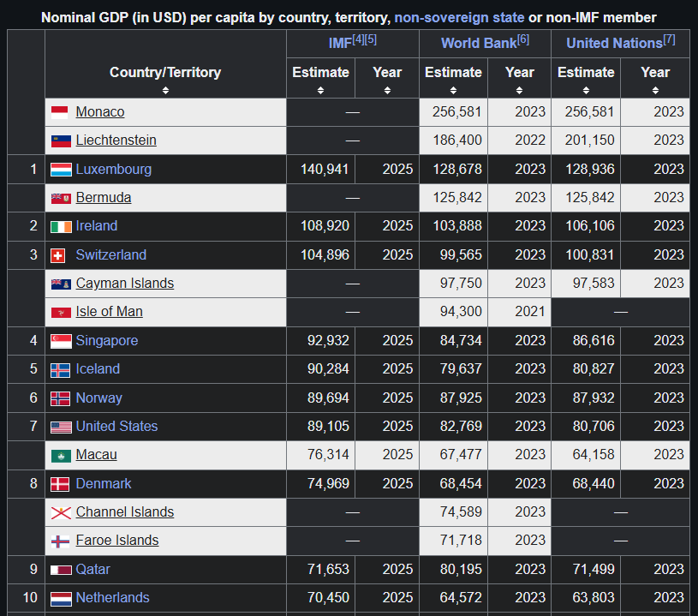698x616 pixels.
Task: Open the Monaco country link
Action: coord(100,111)
